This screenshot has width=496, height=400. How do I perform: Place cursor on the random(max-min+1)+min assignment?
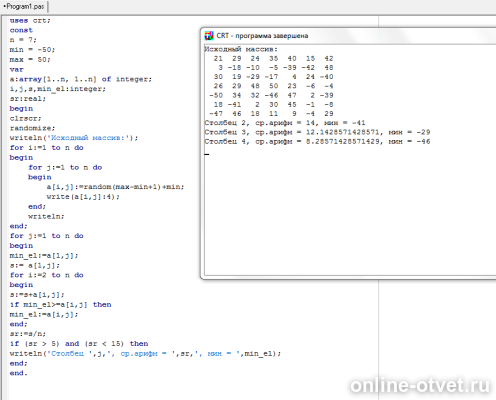tap(115, 187)
